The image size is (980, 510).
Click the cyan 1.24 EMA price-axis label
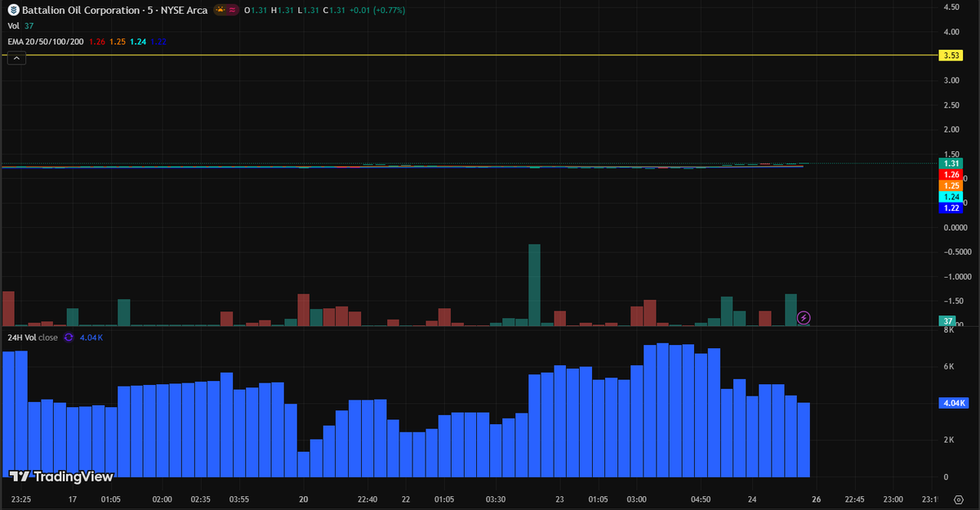tap(951, 197)
